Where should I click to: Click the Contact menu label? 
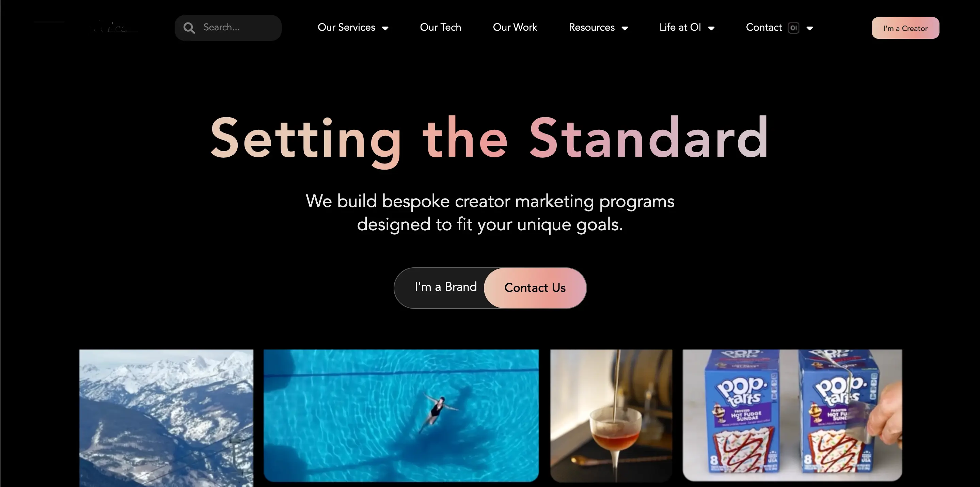(x=764, y=27)
